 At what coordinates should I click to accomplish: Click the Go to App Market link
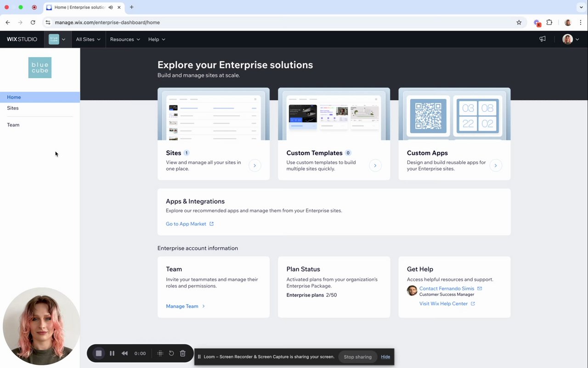pyautogui.click(x=186, y=224)
